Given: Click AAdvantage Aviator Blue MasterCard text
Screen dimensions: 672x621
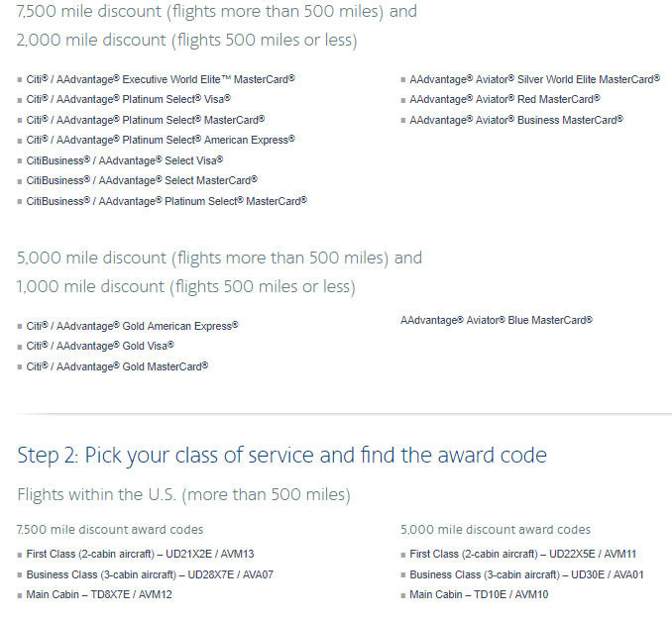Looking at the screenshot, I should coord(497,320).
